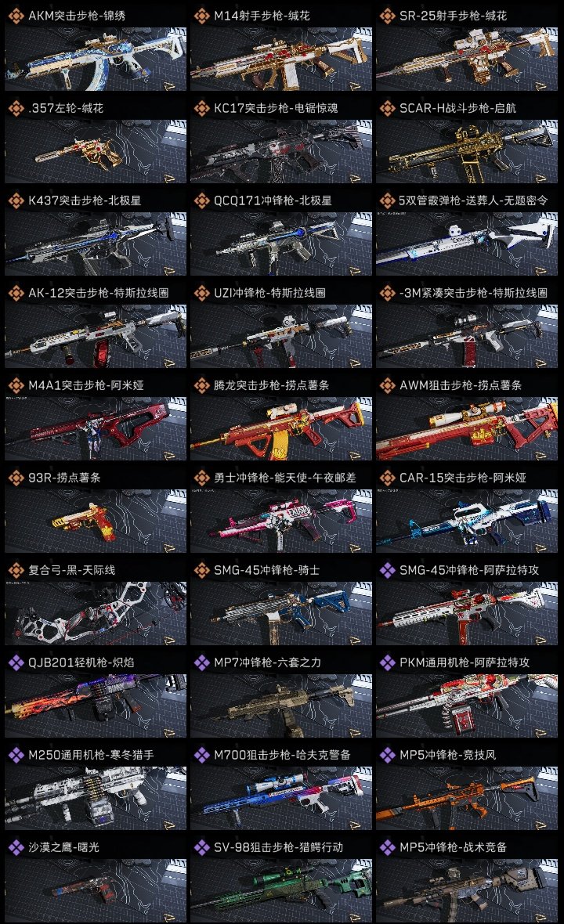This screenshot has height=924, width=564.
Task: Click the orange rarity icon beside 93R-捞点薯条
Action: coord(16,478)
